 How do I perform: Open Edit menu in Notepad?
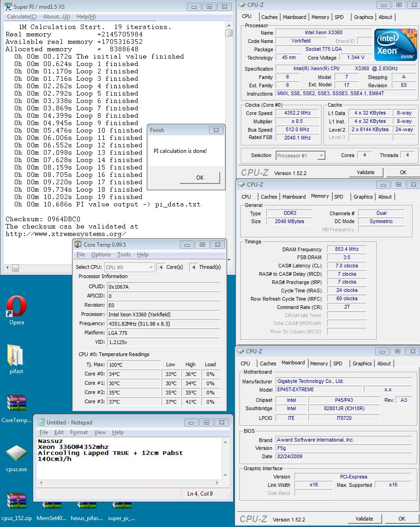tap(59, 432)
